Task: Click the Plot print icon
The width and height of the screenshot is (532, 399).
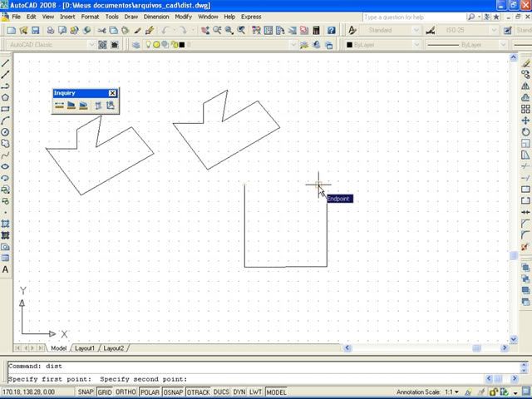Action: point(51,30)
